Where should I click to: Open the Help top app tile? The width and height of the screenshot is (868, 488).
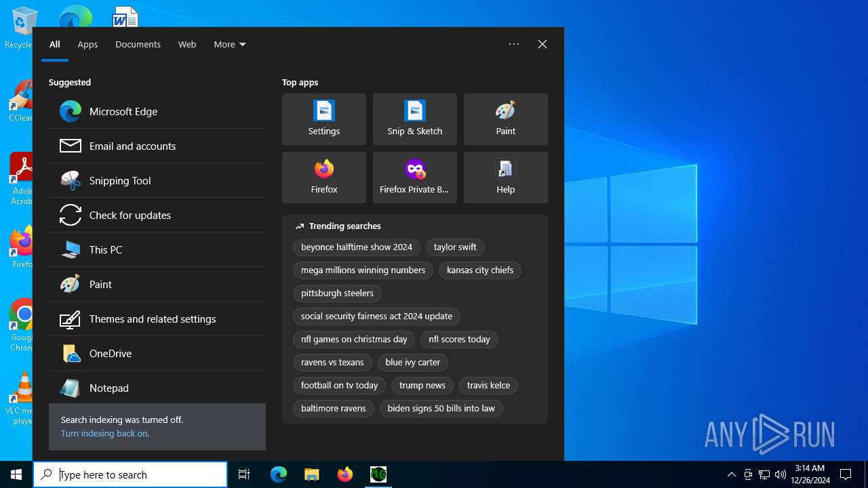click(x=506, y=178)
